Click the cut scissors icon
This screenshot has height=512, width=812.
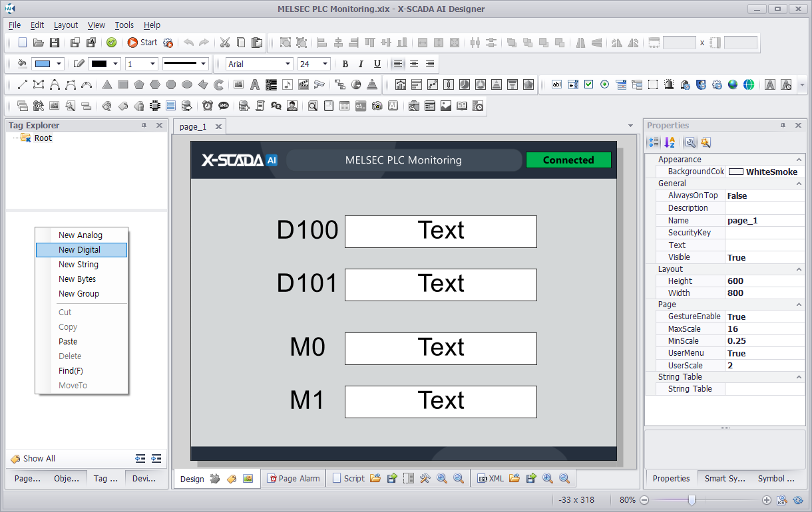pos(225,43)
